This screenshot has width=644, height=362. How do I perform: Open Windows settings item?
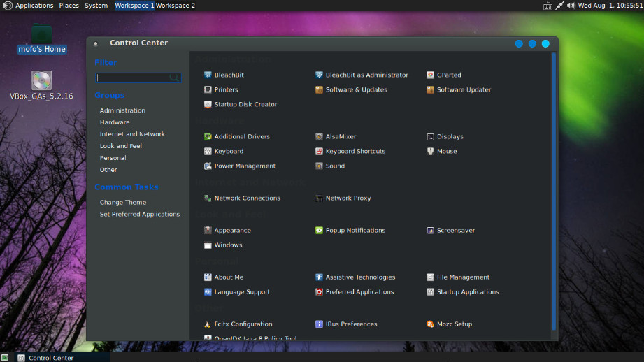[223, 245]
